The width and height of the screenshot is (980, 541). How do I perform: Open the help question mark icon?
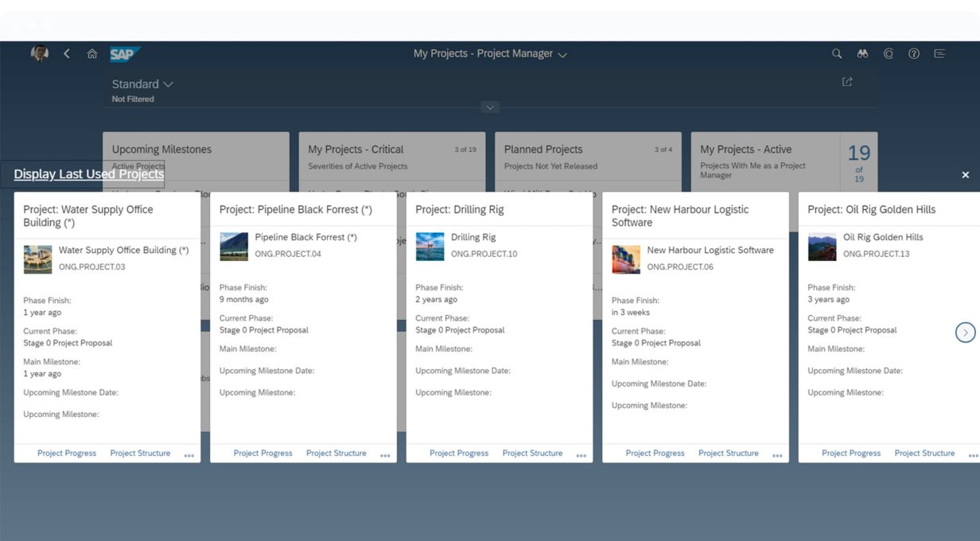click(x=914, y=53)
